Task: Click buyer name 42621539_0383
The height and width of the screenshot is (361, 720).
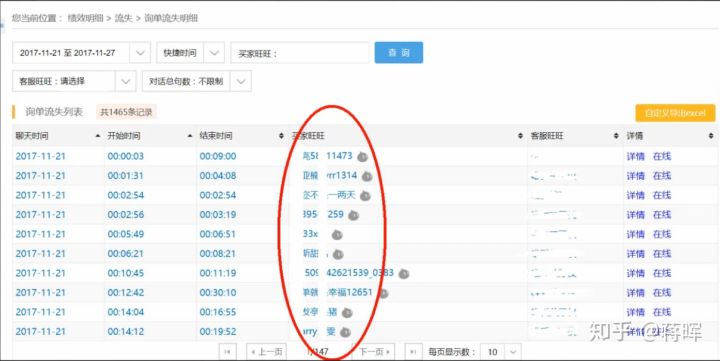Action: coord(349,273)
